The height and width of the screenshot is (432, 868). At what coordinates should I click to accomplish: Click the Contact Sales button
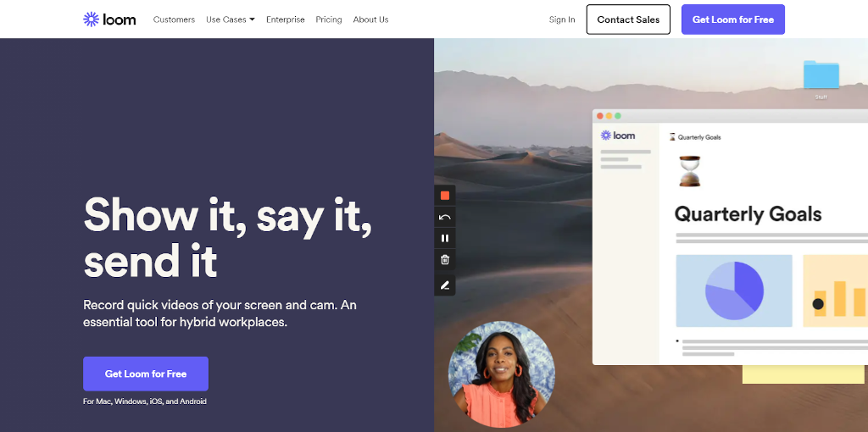click(628, 19)
